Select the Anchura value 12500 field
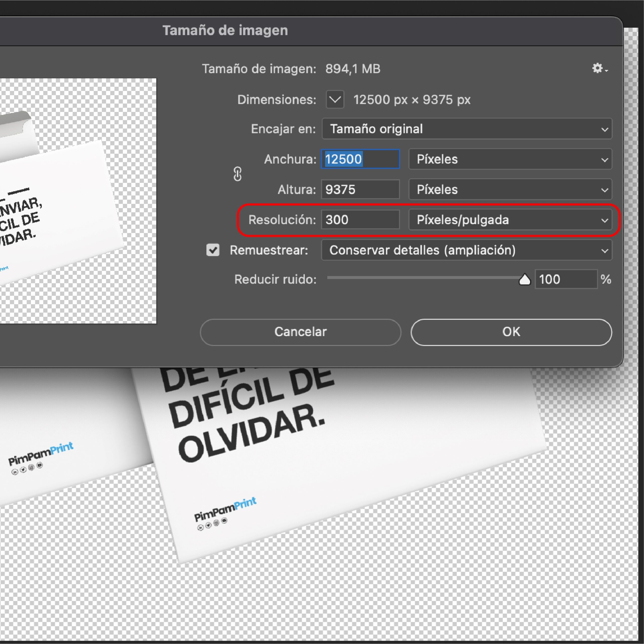Screen dimensions: 644x644 [360, 159]
